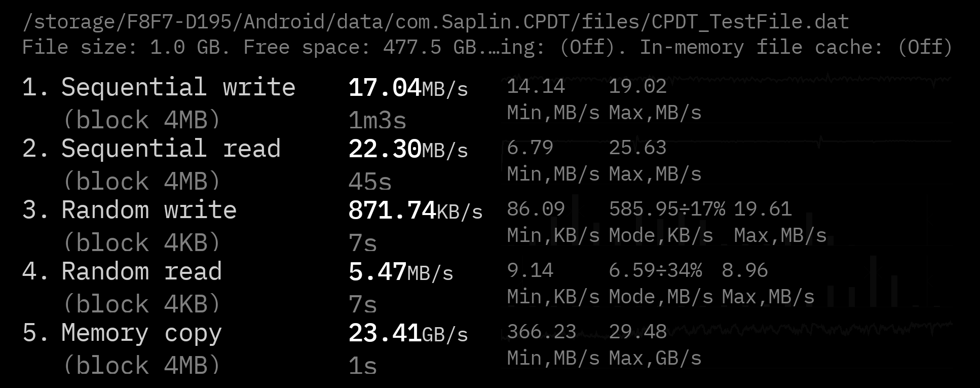980x388 pixels.
Task: Click the 45s sequential read duration
Action: (x=370, y=182)
